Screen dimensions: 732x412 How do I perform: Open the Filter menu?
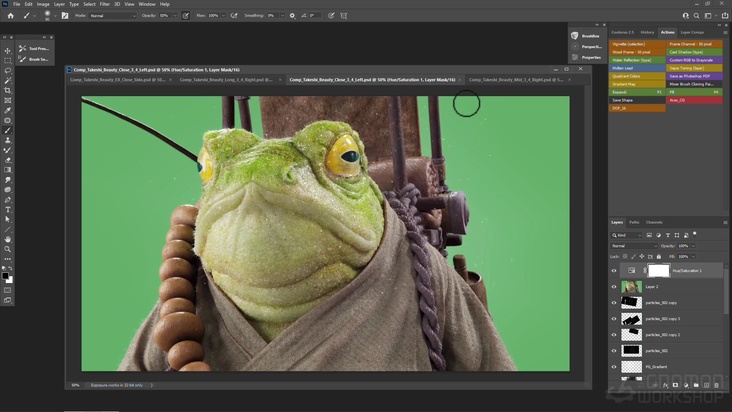105,4
